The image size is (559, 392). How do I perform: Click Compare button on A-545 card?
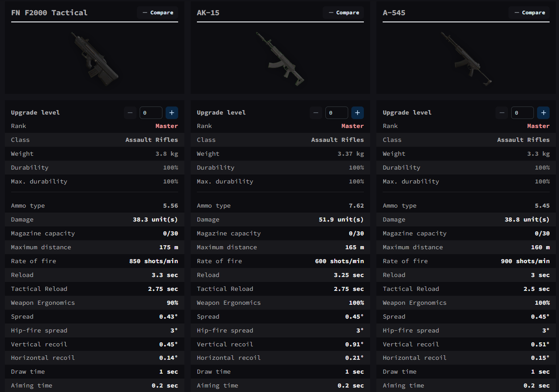tap(529, 13)
